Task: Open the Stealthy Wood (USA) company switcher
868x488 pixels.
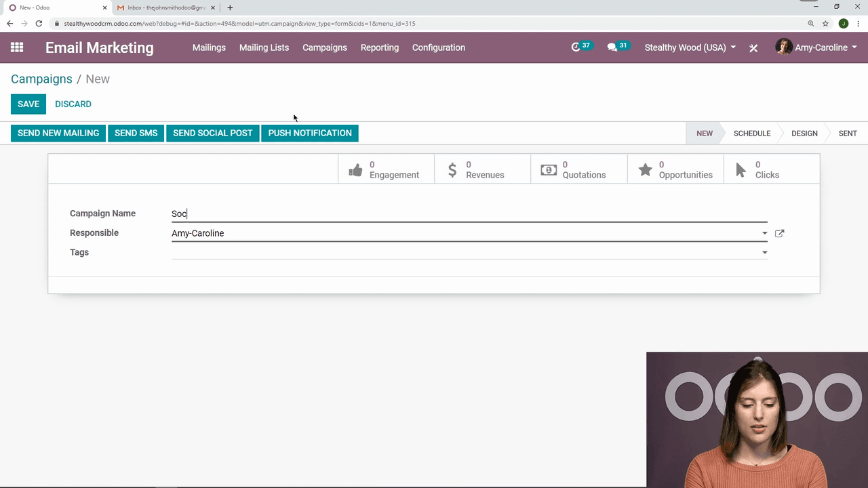Action: click(x=690, y=47)
